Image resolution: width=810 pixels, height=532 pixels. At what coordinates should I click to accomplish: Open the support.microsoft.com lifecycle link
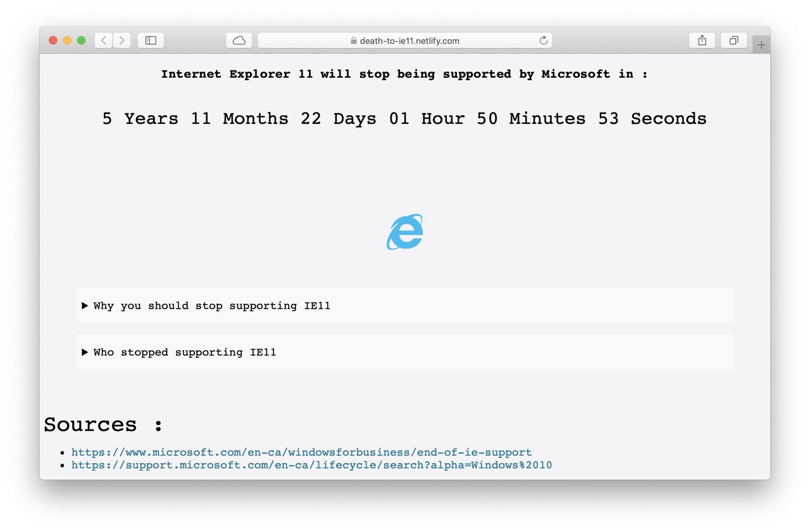click(x=311, y=465)
